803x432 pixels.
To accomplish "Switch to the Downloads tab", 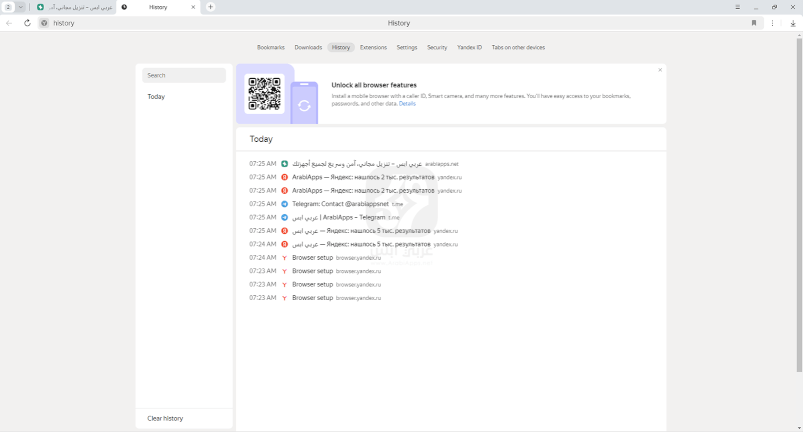I will point(308,47).
